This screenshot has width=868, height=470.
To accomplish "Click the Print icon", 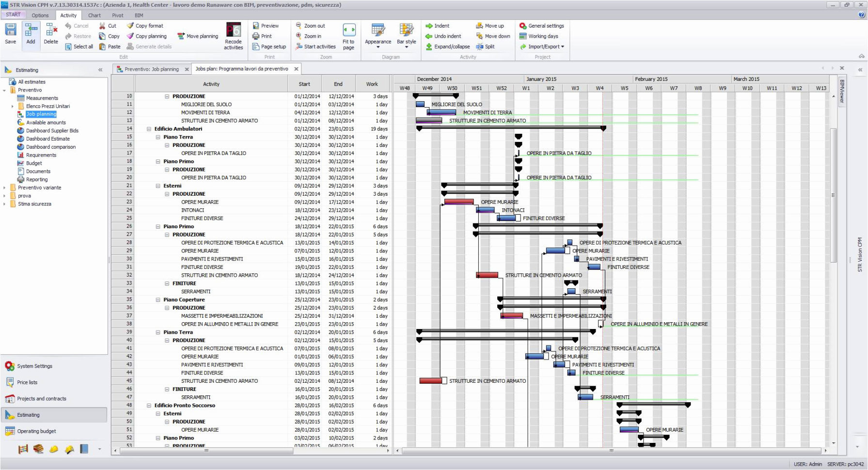I will point(256,36).
